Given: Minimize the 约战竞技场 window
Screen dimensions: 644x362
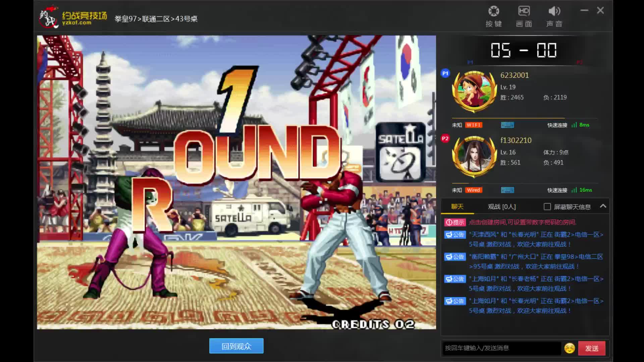Looking at the screenshot, I should click(x=584, y=10).
